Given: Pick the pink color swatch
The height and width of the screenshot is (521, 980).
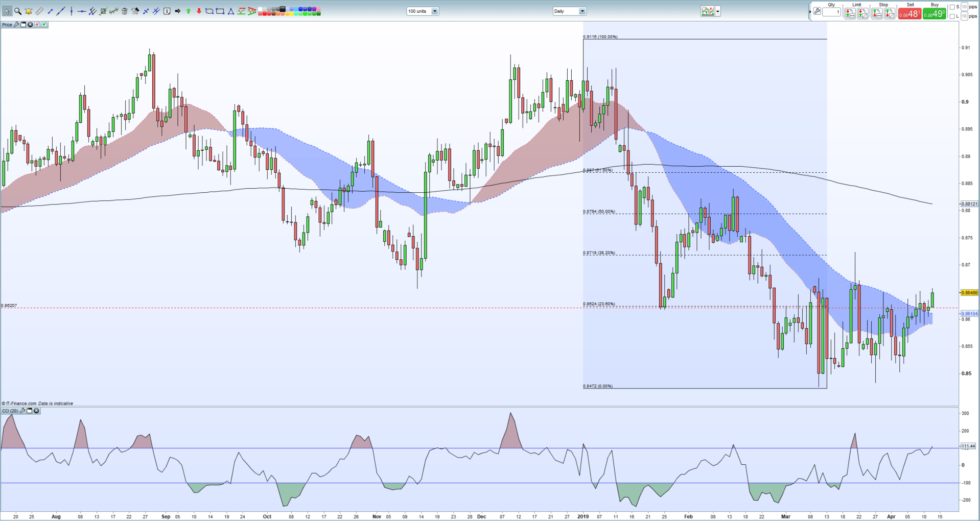Looking at the screenshot, I should coord(318,9).
